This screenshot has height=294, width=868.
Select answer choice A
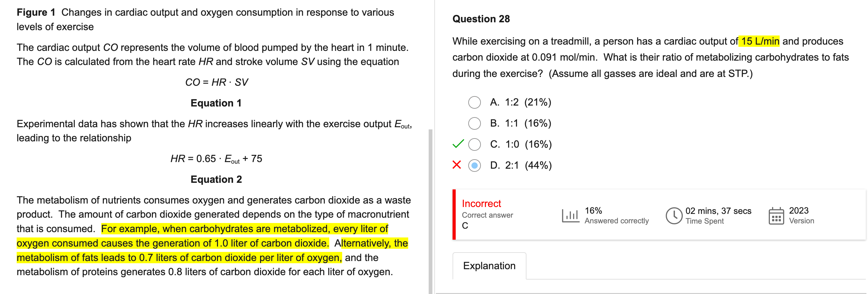pos(475,102)
